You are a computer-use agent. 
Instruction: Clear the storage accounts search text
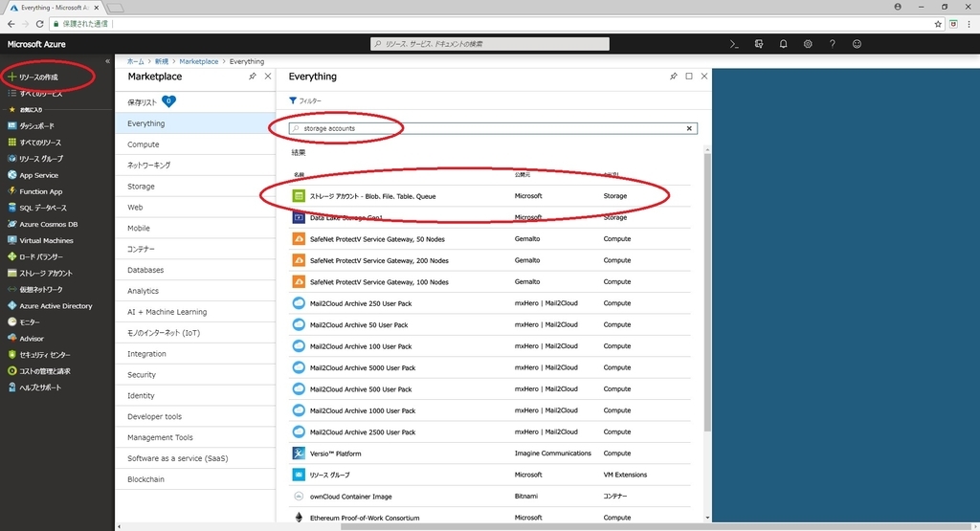click(689, 129)
